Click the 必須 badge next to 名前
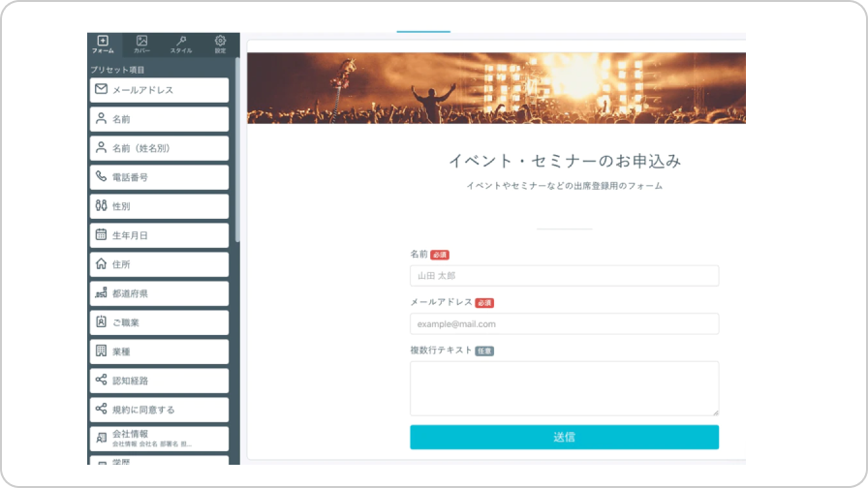The image size is (868, 488). click(x=440, y=255)
